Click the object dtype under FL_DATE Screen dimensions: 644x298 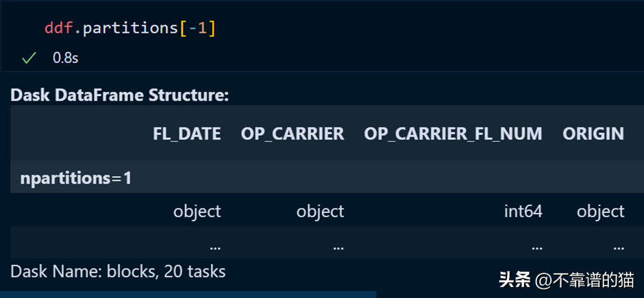coord(197,211)
